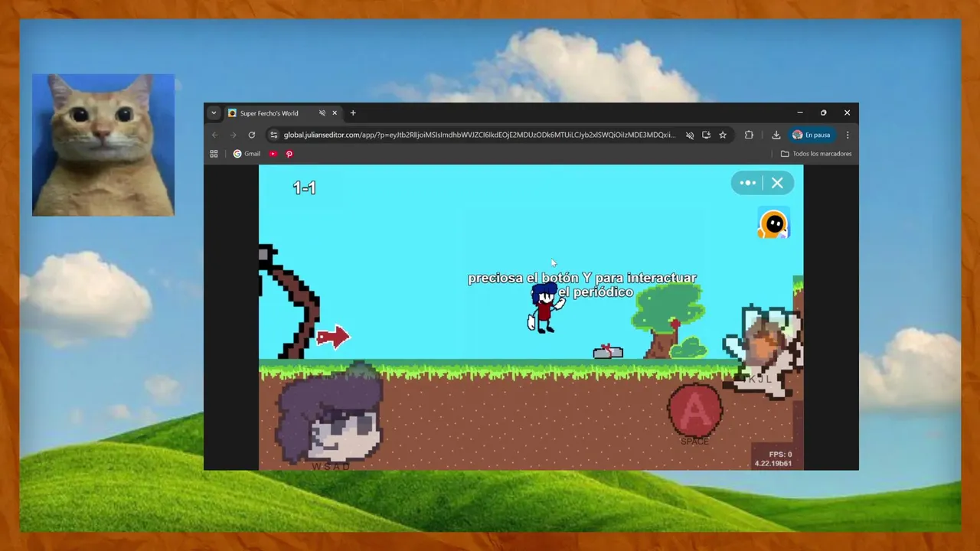Bookmark this page with the star
Image resolution: width=980 pixels, height=551 pixels.
(723, 135)
